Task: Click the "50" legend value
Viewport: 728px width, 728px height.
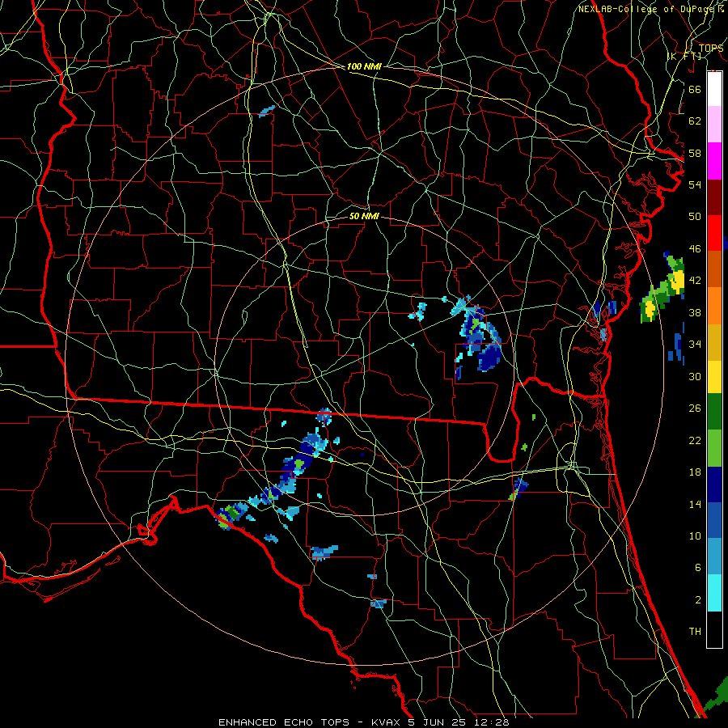Action: (x=695, y=217)
